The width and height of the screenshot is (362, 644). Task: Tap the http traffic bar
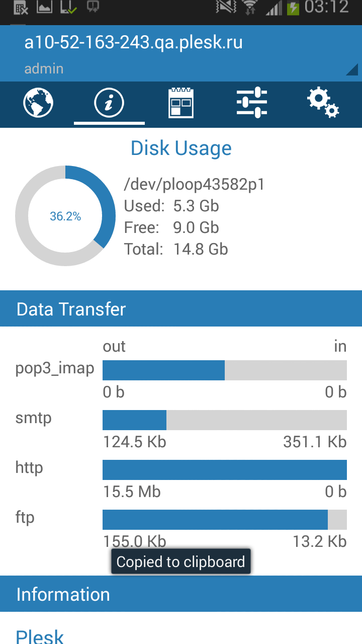225,470
